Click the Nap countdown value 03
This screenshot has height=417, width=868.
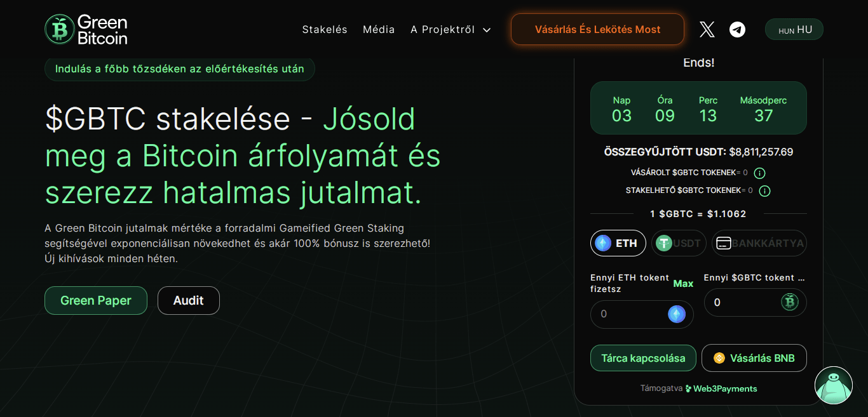coord(622,116)
